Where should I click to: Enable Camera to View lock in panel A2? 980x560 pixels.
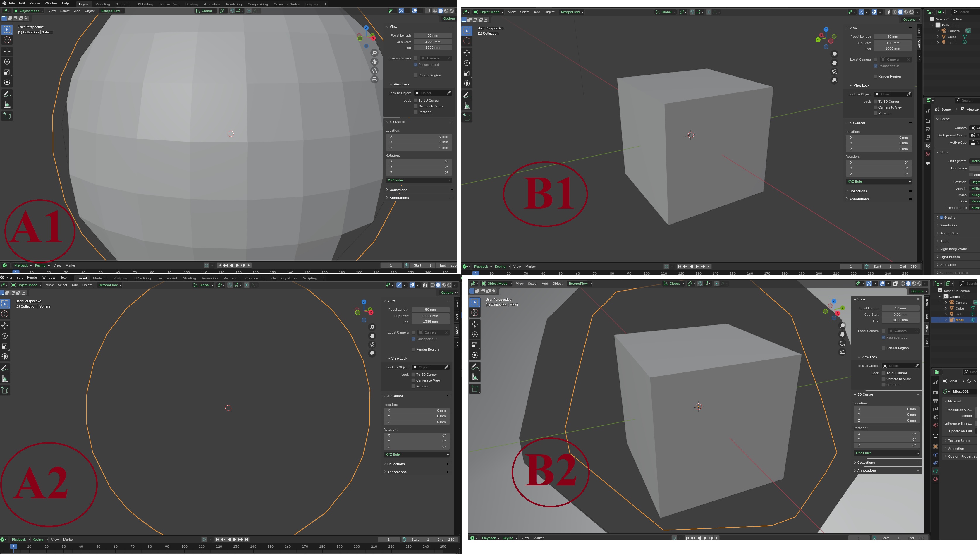(413, 380)
